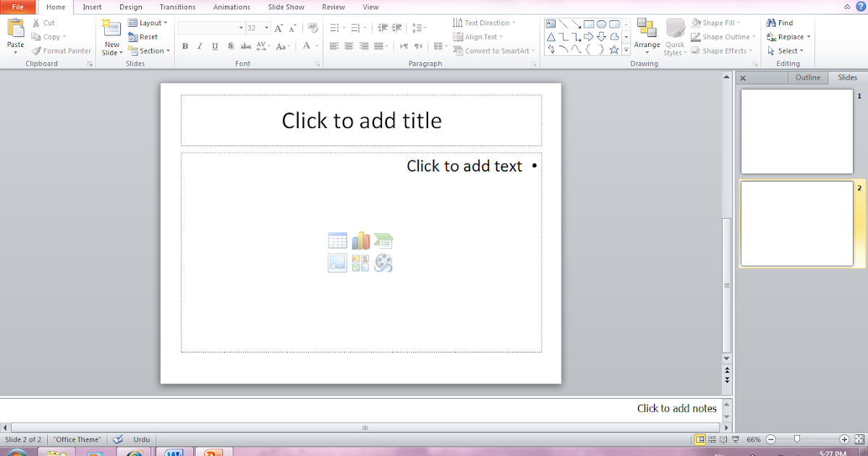Toggle italic formatting
Screen dimensions: 868x456
(200, 46)
